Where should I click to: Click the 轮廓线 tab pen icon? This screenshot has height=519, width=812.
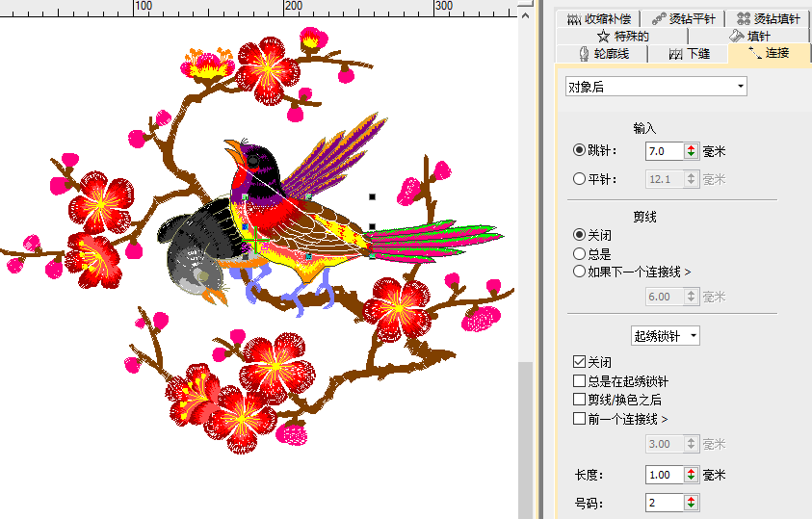point(584,54)
